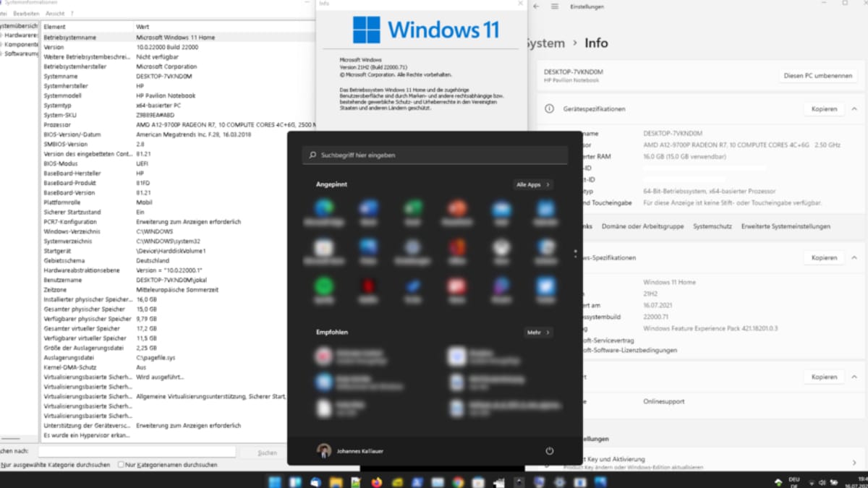Open Google Chrome from the taskbar
Image resolution: width=868 pixels, height=488 pixels.
point(457,482)
